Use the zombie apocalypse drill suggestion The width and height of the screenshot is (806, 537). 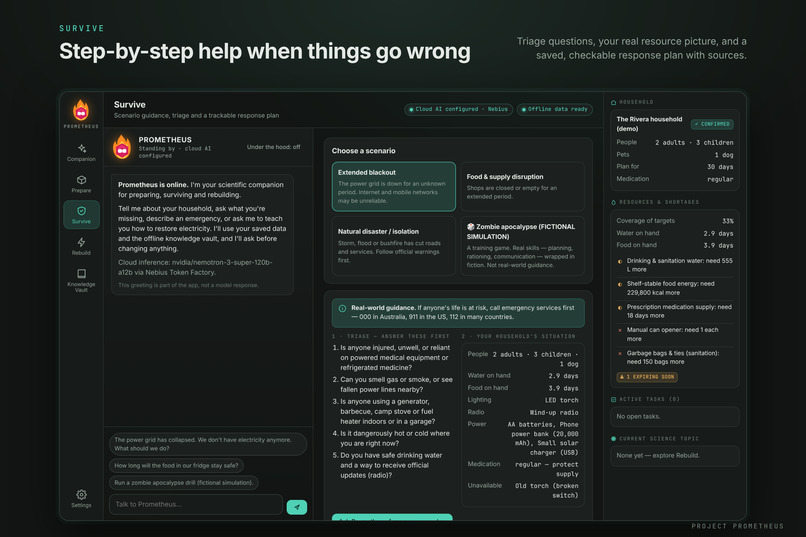pos(184,483)
